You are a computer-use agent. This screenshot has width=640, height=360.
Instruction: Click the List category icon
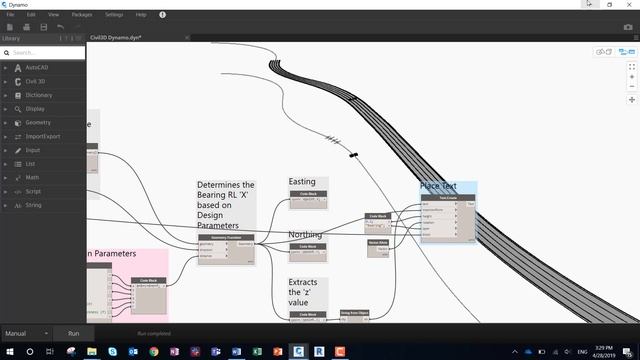pyautogui.click(x=18, y=164)
